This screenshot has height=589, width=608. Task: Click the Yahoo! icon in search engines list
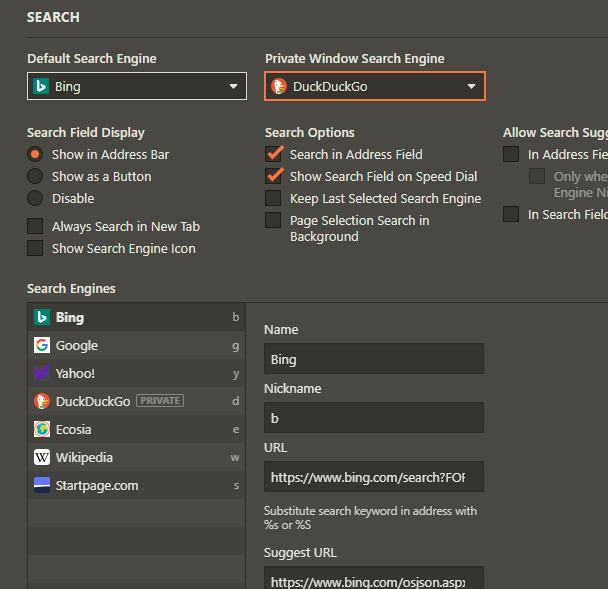(42, 373)
